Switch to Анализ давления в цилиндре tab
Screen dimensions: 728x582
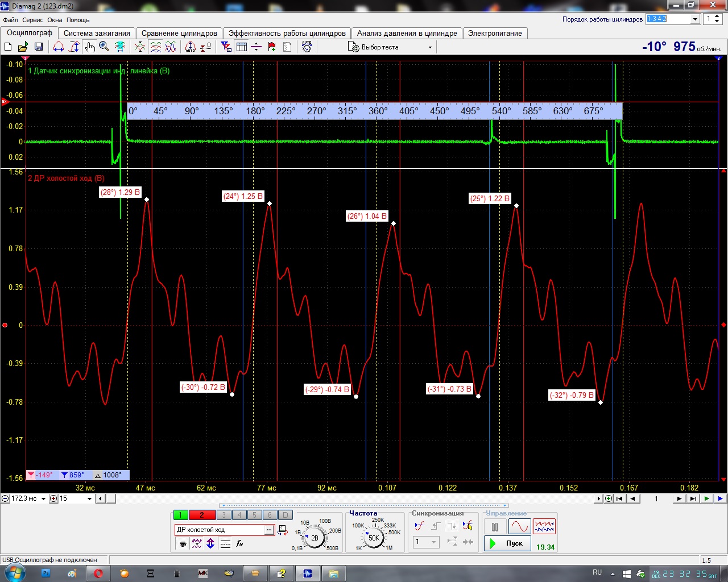(x=407, y=33)
